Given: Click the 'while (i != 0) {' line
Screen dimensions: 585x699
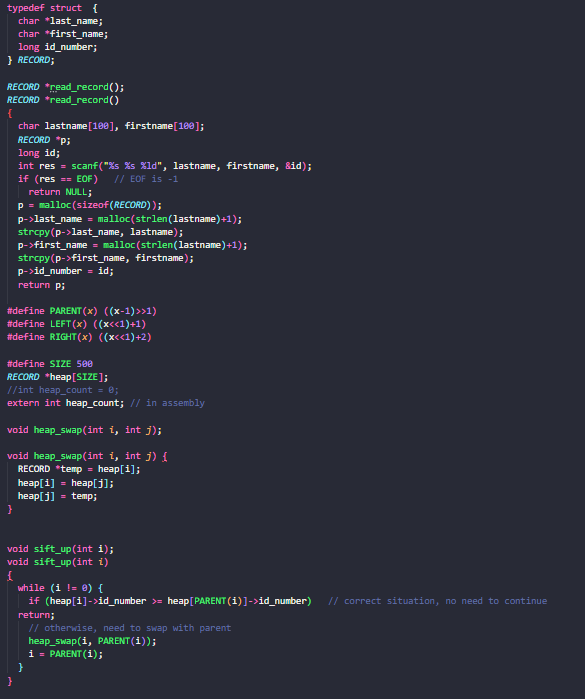Looking at the screenshot, I should [60, 588].
